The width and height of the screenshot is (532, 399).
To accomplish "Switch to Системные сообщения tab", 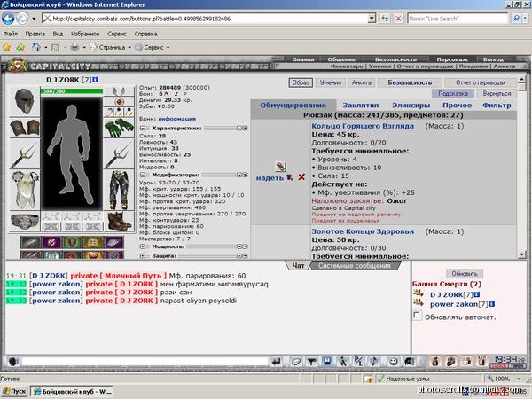I will point(354,266).
